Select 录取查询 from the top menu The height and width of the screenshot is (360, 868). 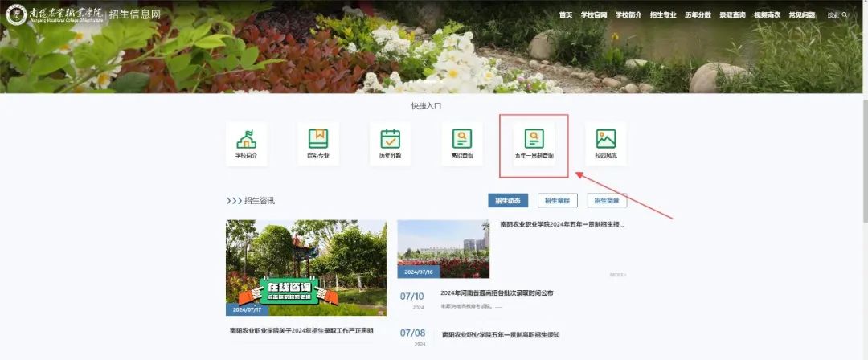tap(732, 15)
